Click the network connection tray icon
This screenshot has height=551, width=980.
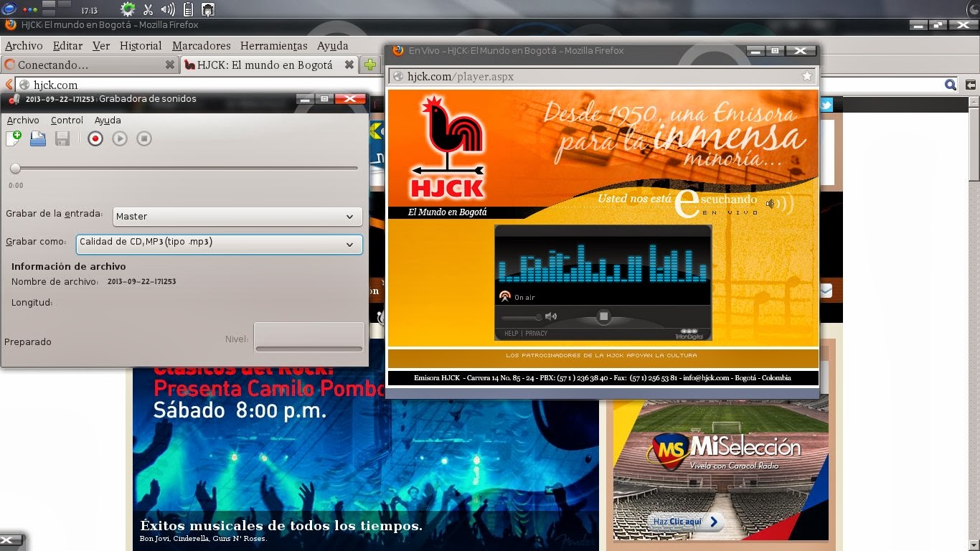point(208,9)
